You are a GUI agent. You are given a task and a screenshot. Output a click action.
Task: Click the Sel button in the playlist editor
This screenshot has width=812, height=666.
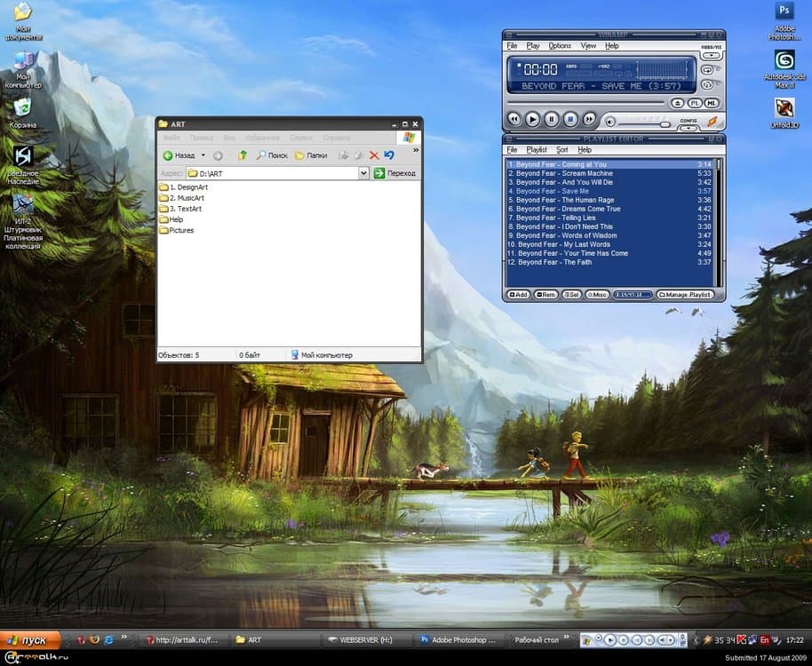coord(572,295)
